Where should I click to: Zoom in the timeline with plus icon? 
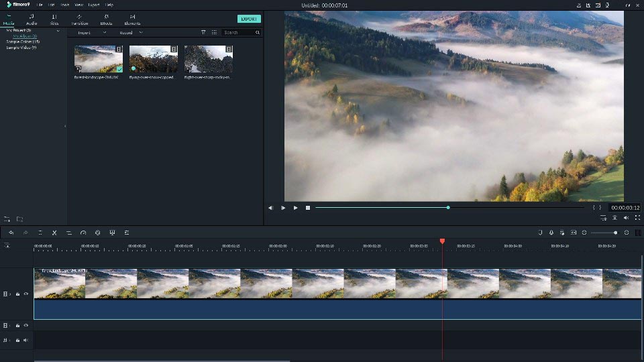point(627,233)
